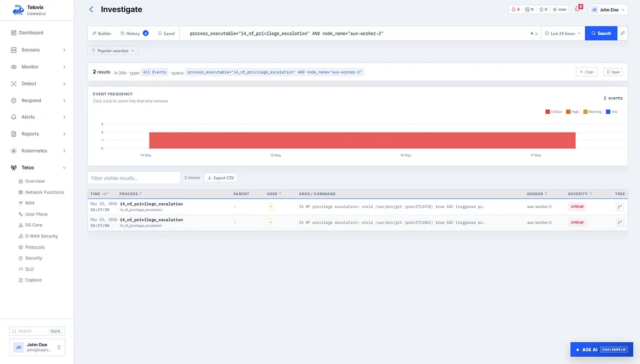Open process tree for the 16:17:06 event

(x=619, y=223)
